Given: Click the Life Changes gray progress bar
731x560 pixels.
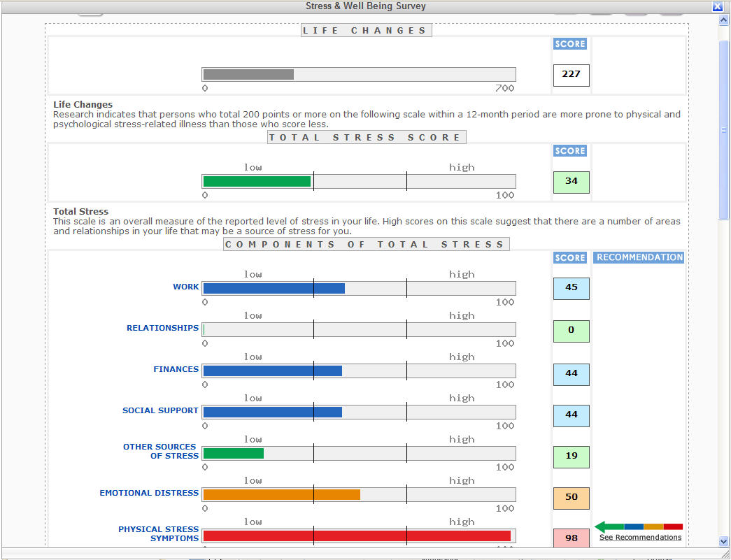Looking at the screenshot, I should 248,75.
